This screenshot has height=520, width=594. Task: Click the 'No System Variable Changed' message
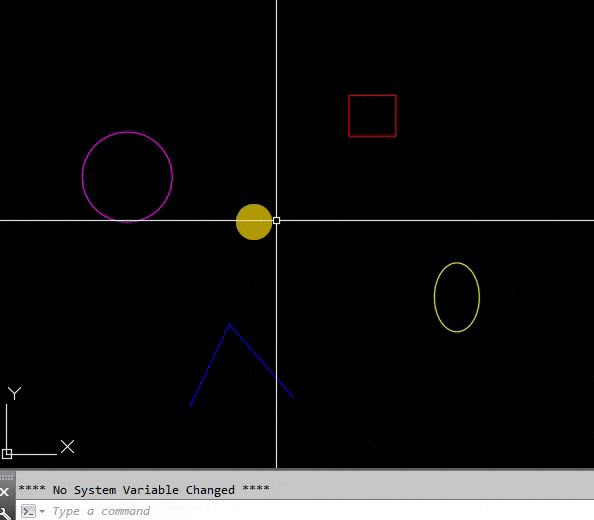[x=144, y=490]
